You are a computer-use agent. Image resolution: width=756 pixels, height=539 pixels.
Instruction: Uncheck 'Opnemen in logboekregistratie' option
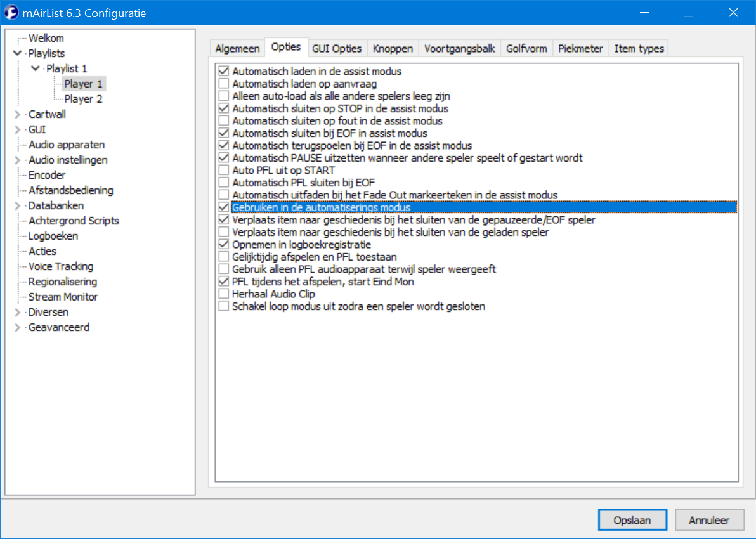click(x=223, y=245)
